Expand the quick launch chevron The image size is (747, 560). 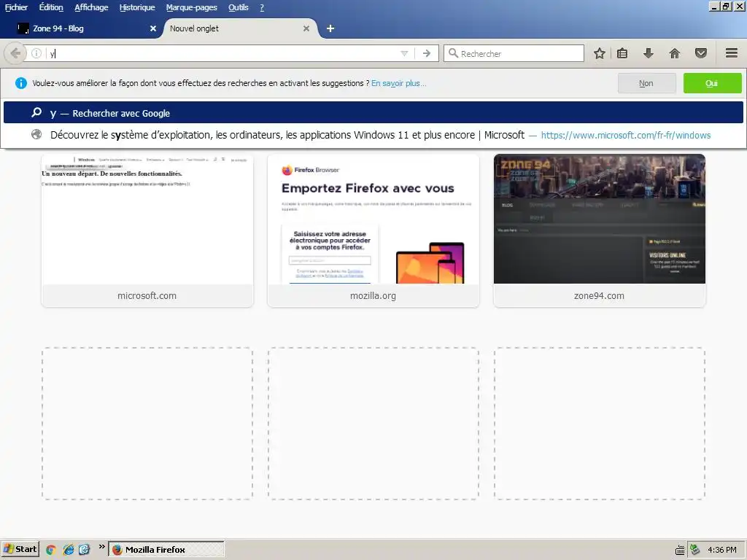pos(101,547)
